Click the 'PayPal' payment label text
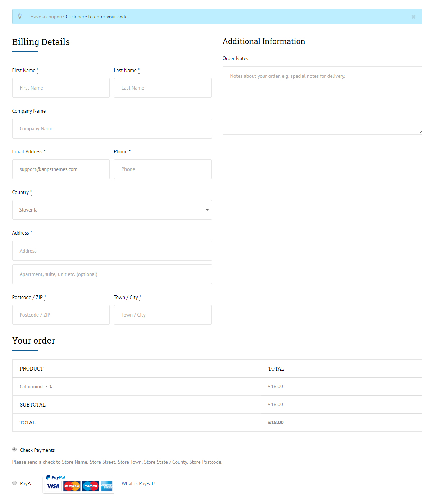This screenshot has height=504, width=436. (x=27, y=483)
